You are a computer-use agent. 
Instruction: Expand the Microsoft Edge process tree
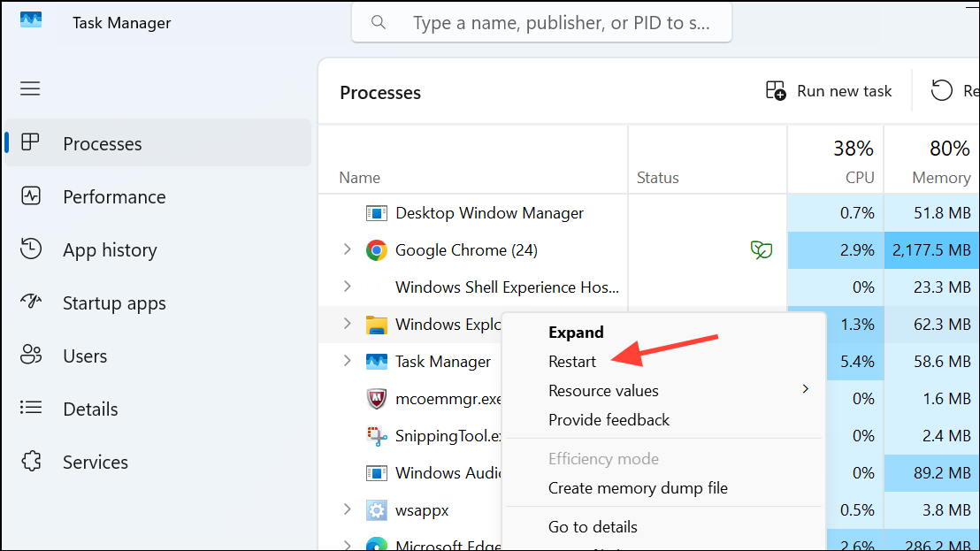(x=346, y=545)
